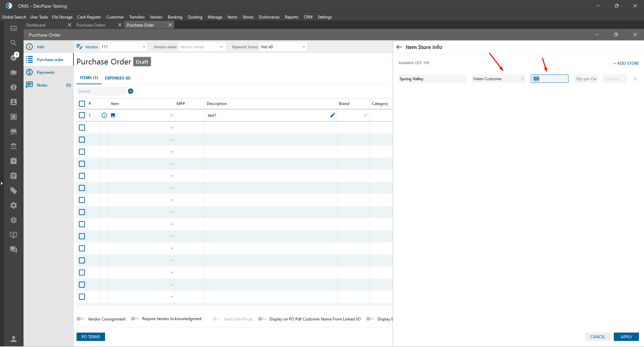This screenshot has width=644, height=347.
Task: Open the Reports menu
Action: (292, 17)
